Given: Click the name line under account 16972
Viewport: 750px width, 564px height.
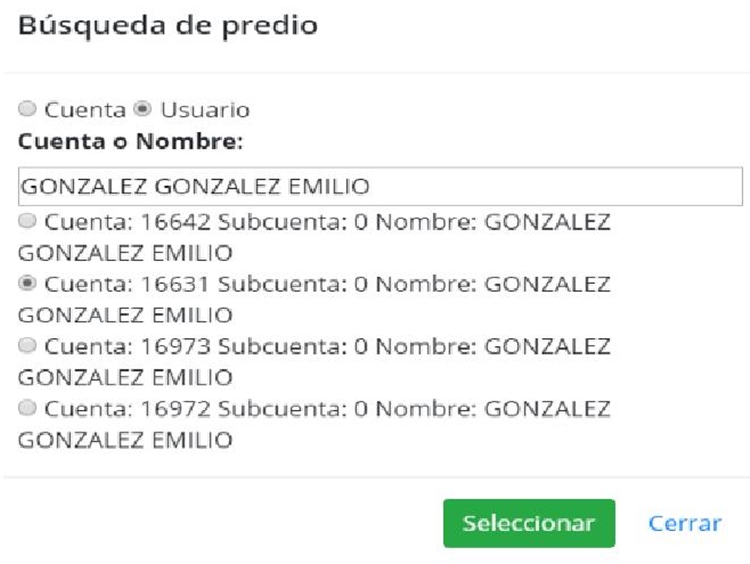Looking at the screenshot, I should click(x=125, y=439).
